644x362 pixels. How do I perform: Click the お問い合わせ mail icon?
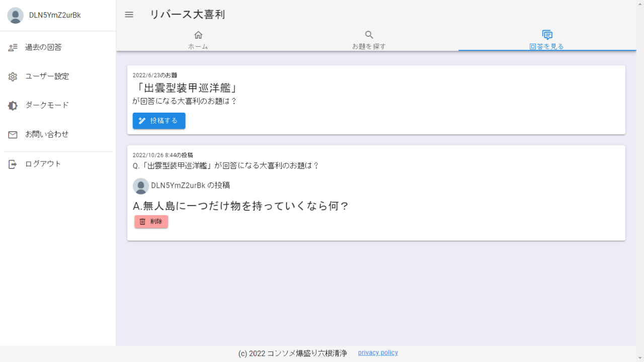[x=13, y=135]
